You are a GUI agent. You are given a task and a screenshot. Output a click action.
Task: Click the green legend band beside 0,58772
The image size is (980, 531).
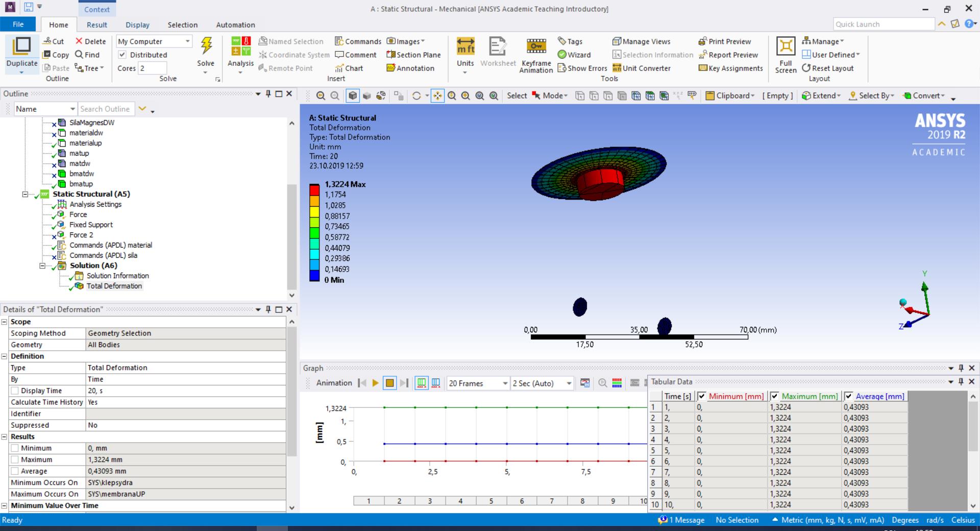(314, 232)
